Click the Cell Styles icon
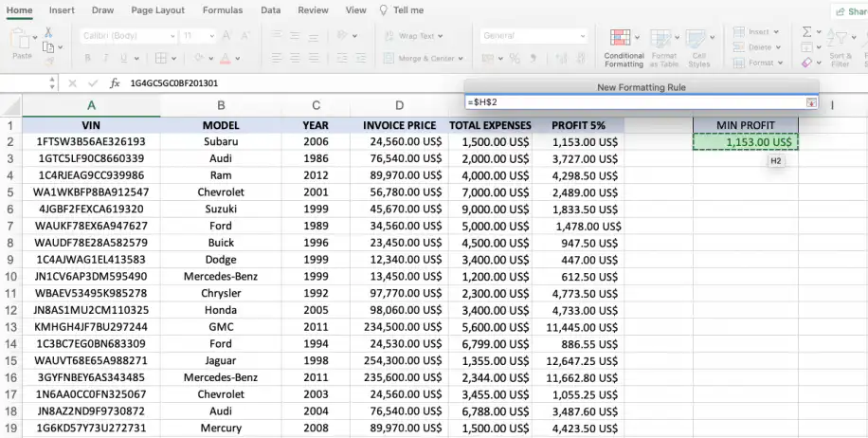Image resolution: width=868 pixels, height=438 pixels. tap(696, 39)
